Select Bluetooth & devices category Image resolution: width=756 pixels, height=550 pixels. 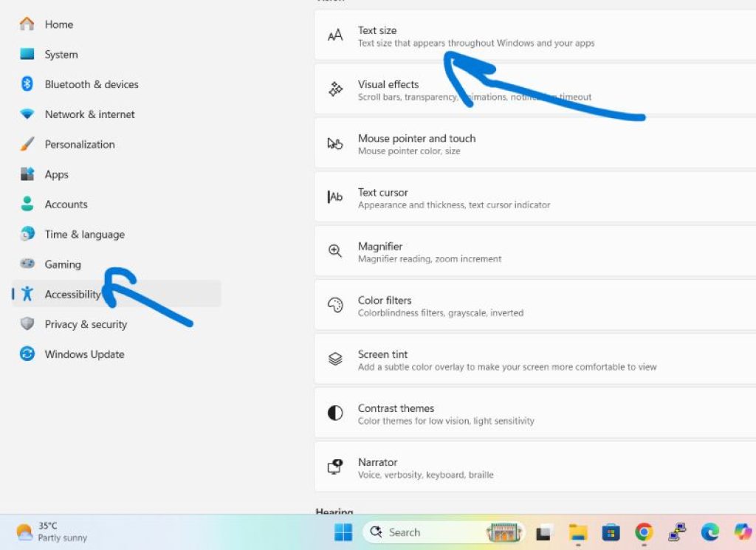(116, 84)
